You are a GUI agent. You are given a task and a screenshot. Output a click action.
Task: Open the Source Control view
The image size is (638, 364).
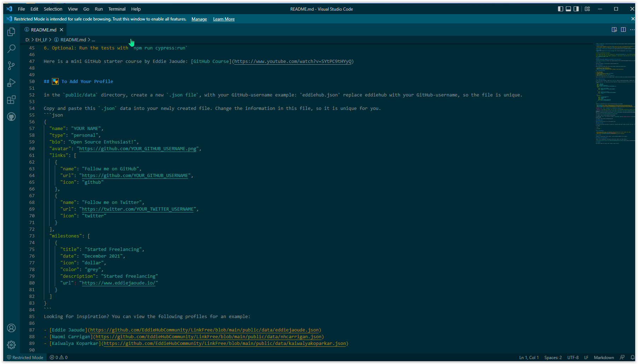point(11,66)
